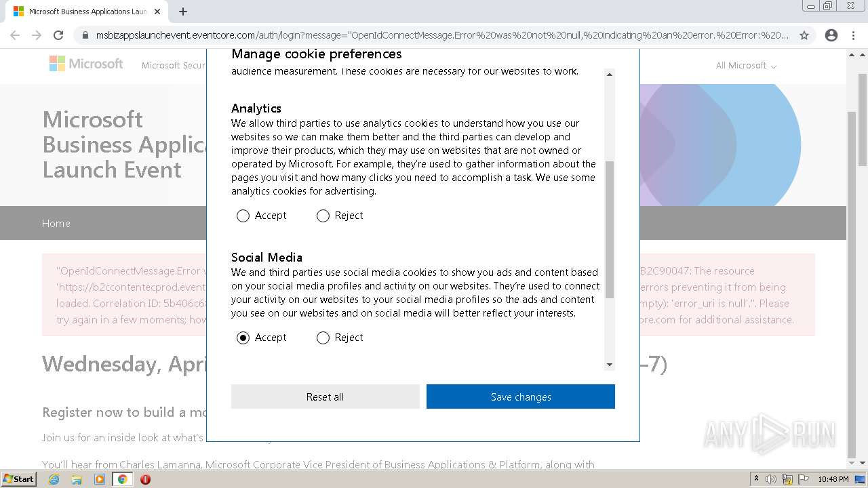Reject Analytics cookies radio button
The height and width of the screenshot is (488, 868).
[323, 216]
